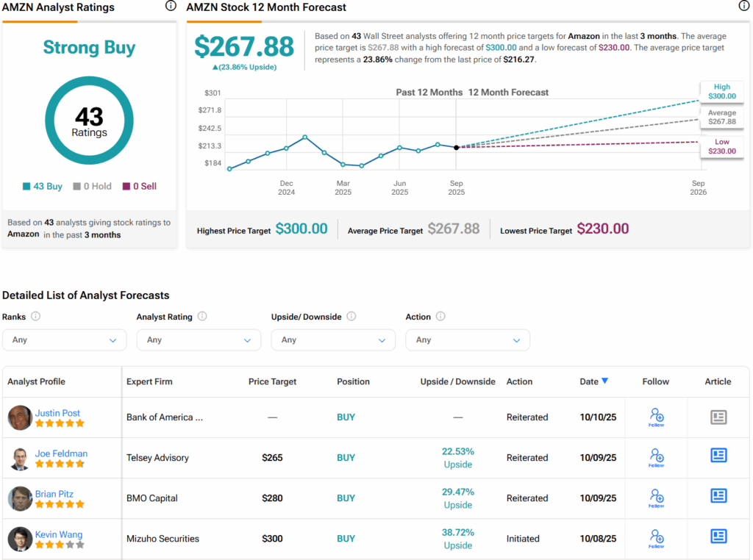The width and height of the screenshot is (753, 560).
Task: Click info icon beside AMZN Analyst Ratings
Action: click(x=171, y=7)
